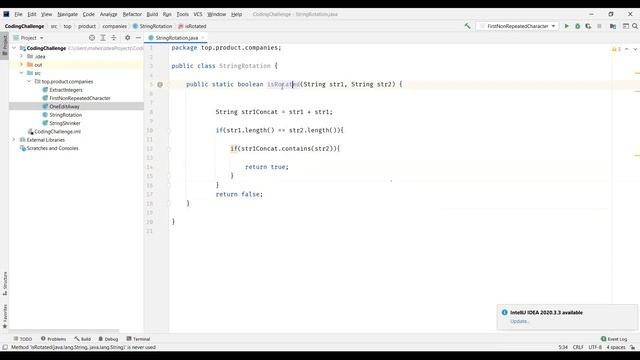Select Scratches and Consoles node
640x360 pixels.
(52, 148)
